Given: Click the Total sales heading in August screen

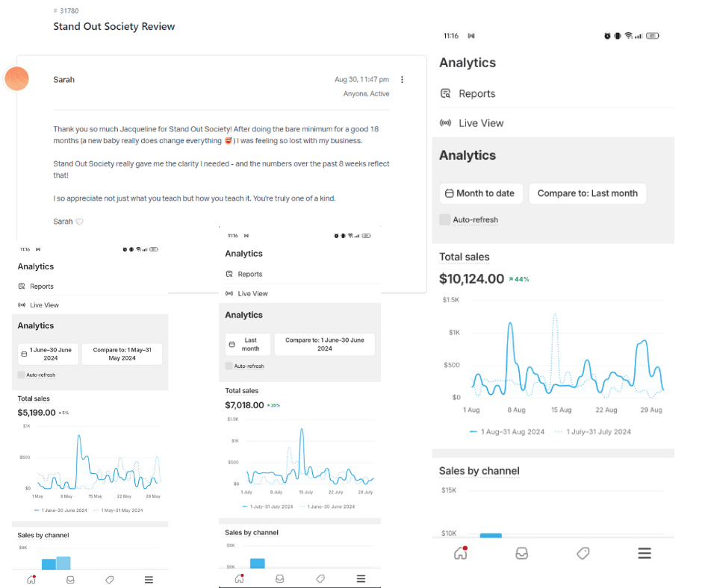Looking at the screenshot, I should (x=465, y=257).
